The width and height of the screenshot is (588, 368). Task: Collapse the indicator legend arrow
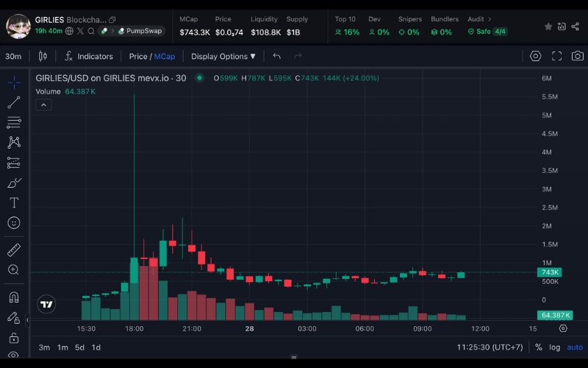pos(43,105)
